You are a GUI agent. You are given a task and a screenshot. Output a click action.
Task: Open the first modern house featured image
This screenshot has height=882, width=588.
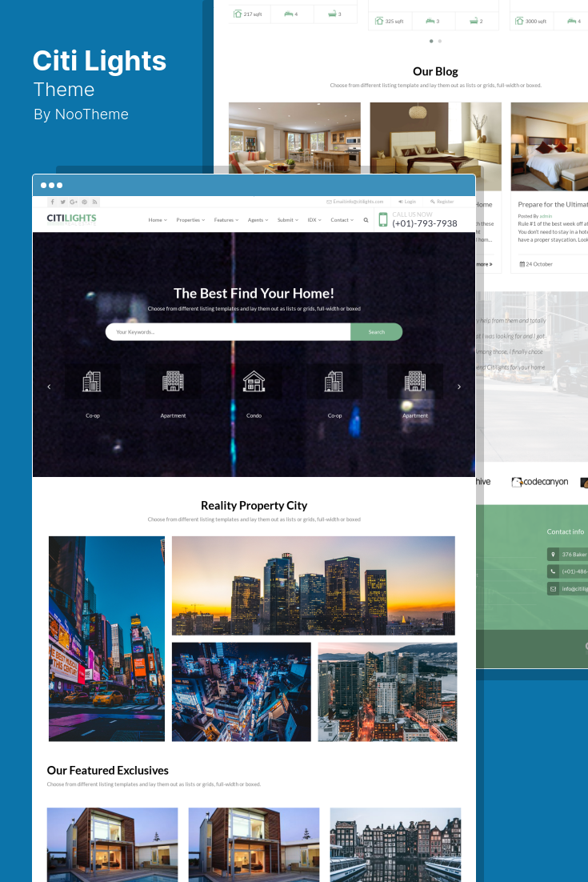(113, 844)
